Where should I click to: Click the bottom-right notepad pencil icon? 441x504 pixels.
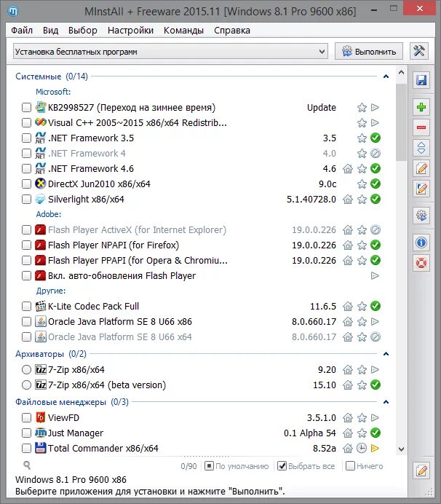point(421,471)
